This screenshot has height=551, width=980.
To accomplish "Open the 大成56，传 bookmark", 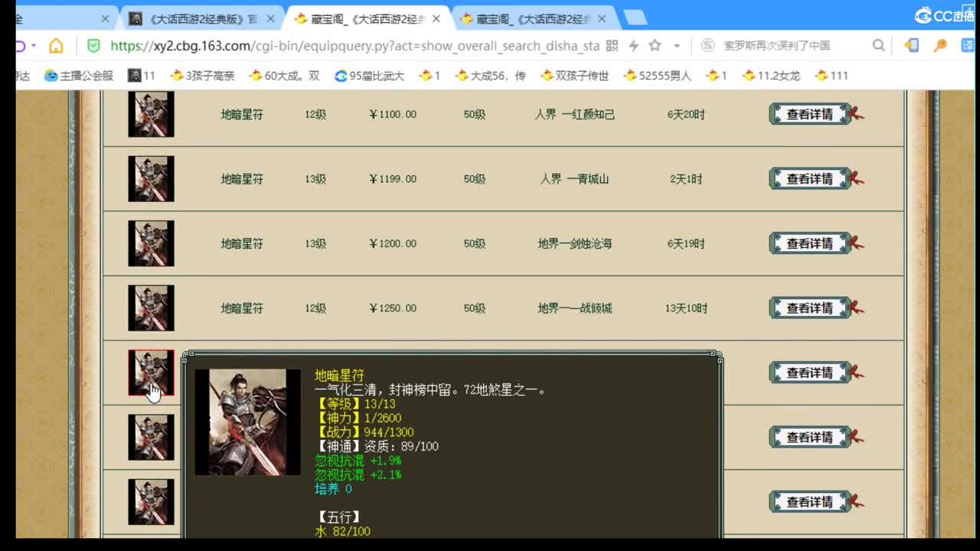I will pos(491,76).
